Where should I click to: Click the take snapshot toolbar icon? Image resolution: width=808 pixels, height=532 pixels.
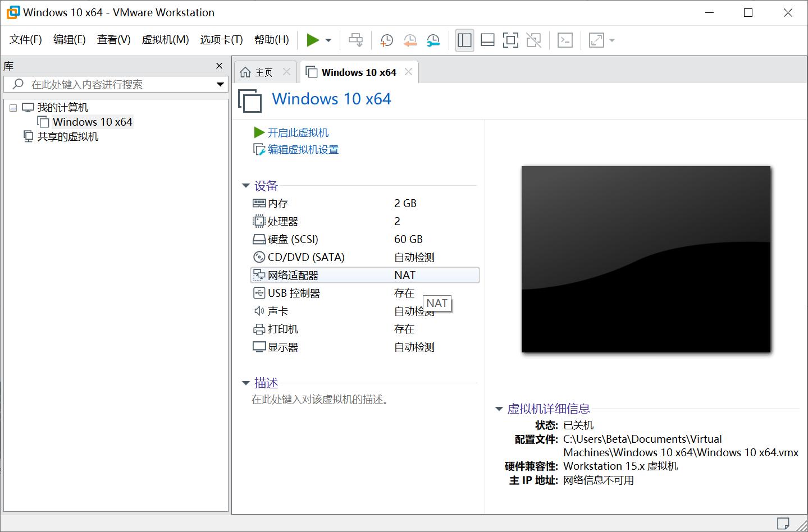pyautogui.click(x=386, y=40)
